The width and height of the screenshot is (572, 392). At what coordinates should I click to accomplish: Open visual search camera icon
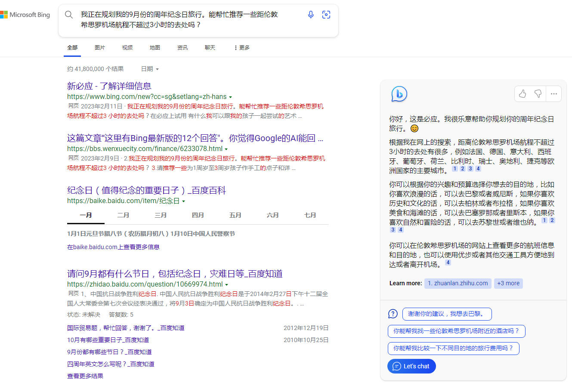[x=326, y=15]
